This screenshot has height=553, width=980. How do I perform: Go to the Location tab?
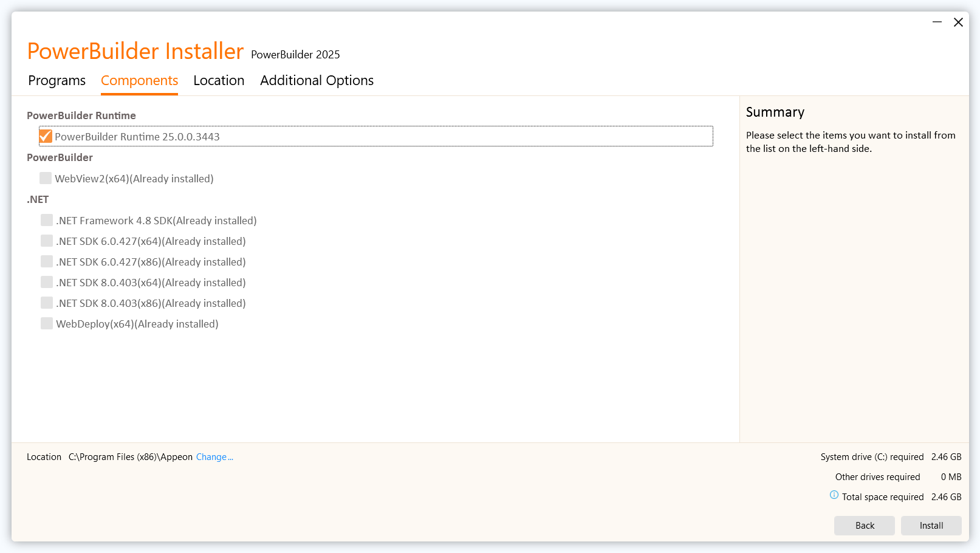coord(219,80)
